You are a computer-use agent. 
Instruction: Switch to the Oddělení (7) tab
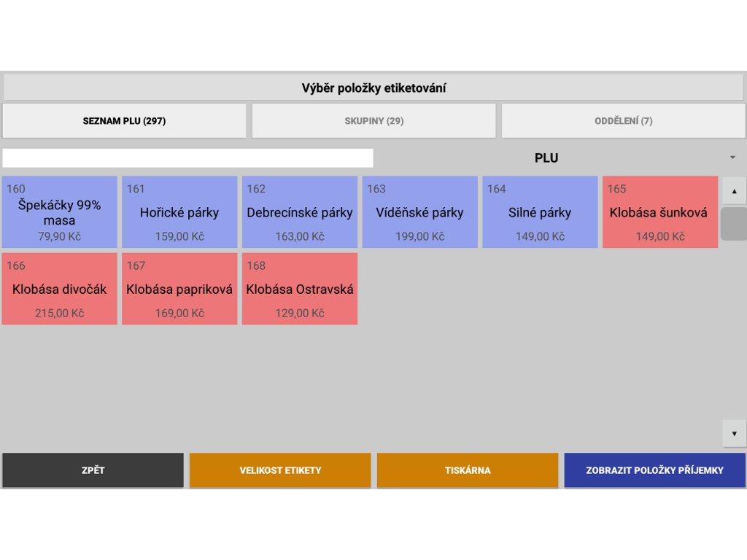point(623,121)
